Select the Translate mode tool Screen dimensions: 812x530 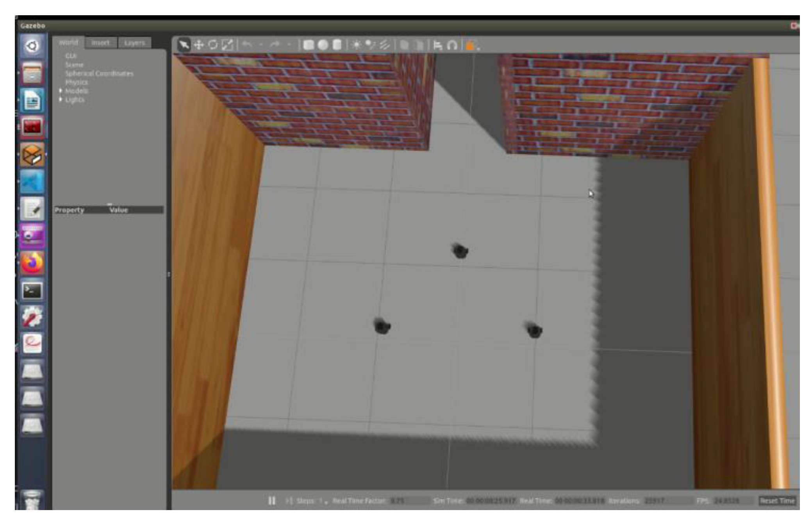coord(199,45)
